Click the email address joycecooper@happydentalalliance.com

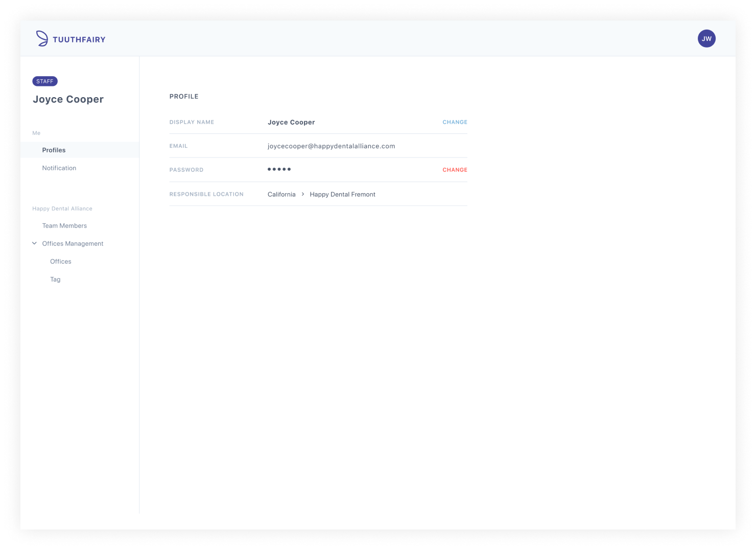click(331, 146)
